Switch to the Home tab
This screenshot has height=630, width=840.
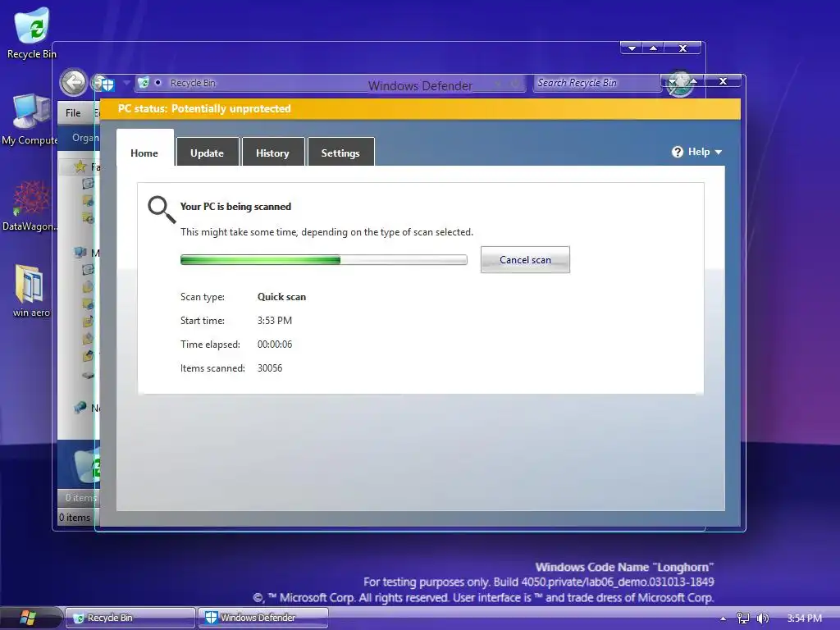coord(144,153)
